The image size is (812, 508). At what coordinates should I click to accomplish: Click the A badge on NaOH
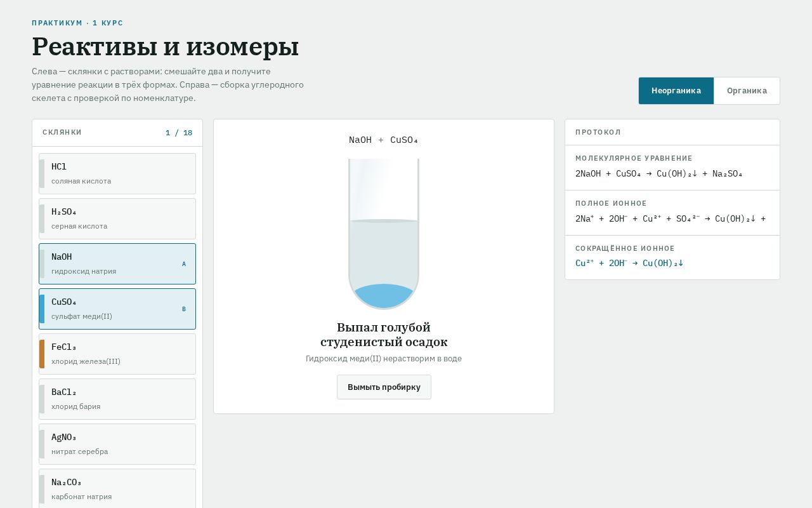coord(184,264)
